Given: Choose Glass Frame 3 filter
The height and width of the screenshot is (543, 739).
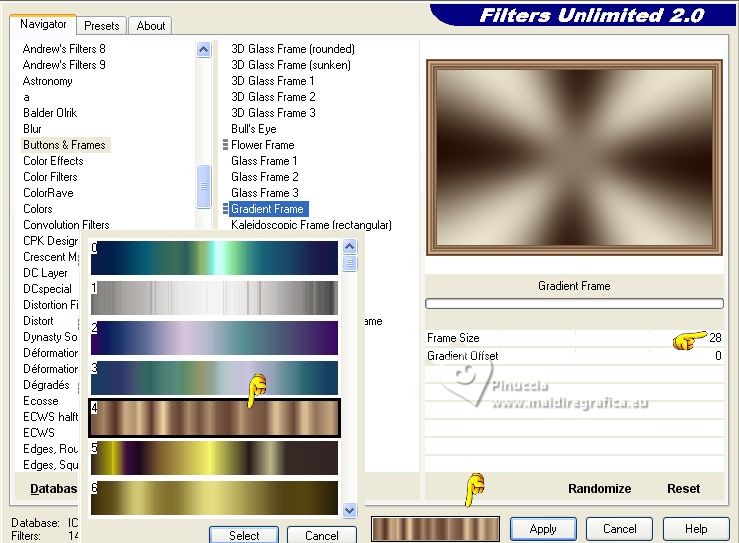Looking at the screenshot, I should [x=264, y=193].
